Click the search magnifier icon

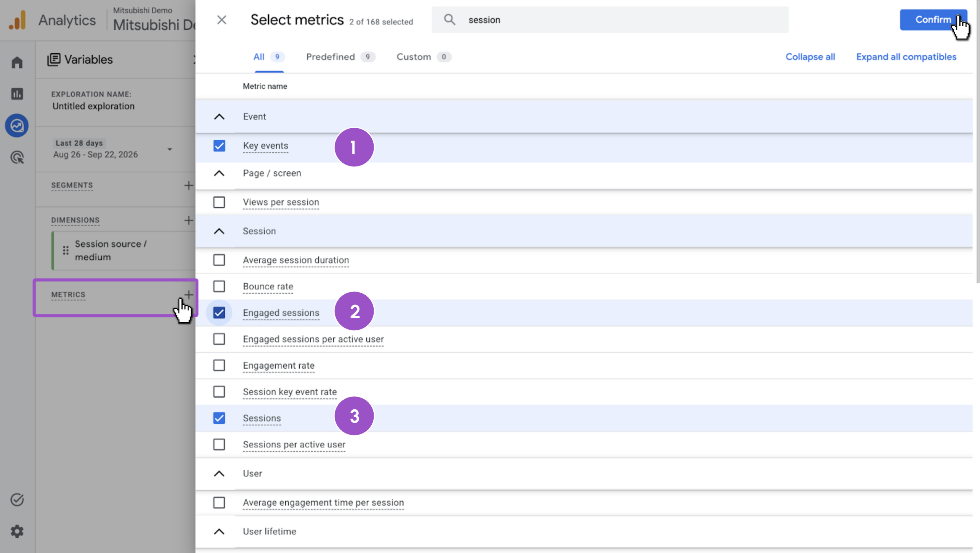click(449, 20)
